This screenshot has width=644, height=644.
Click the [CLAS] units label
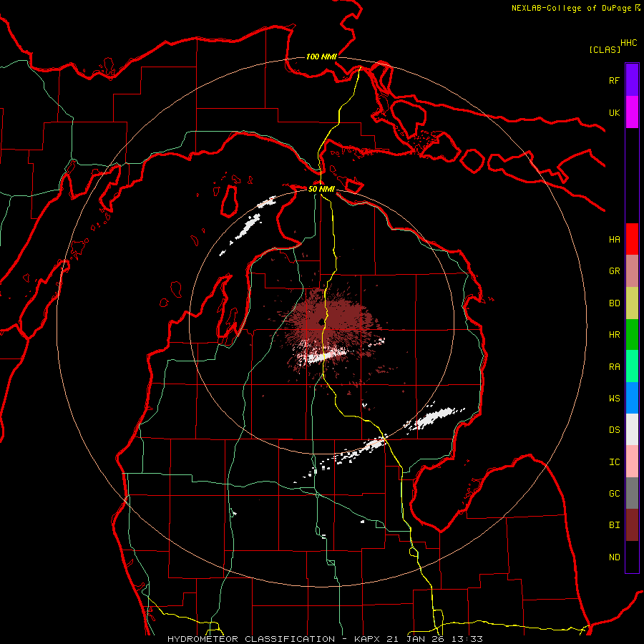point(605,50)
